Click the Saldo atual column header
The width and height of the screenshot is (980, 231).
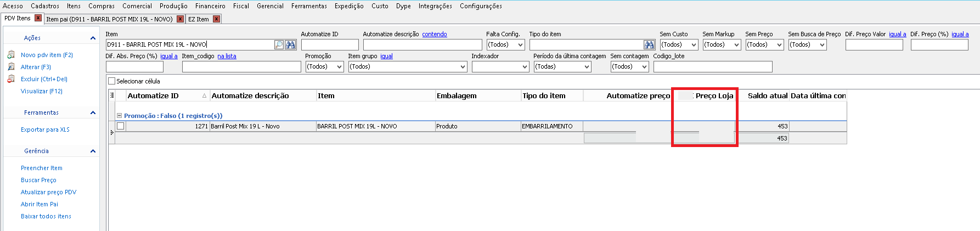tap(762, 95)
